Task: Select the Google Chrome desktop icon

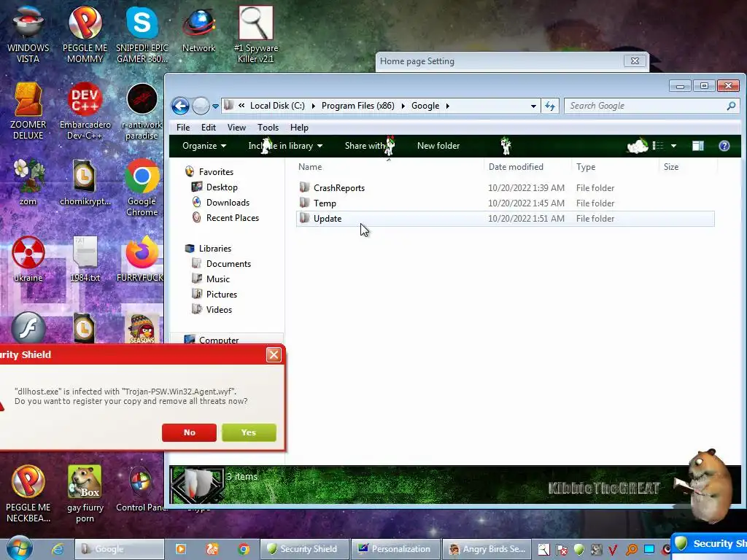Action: (x=142, y=187)
